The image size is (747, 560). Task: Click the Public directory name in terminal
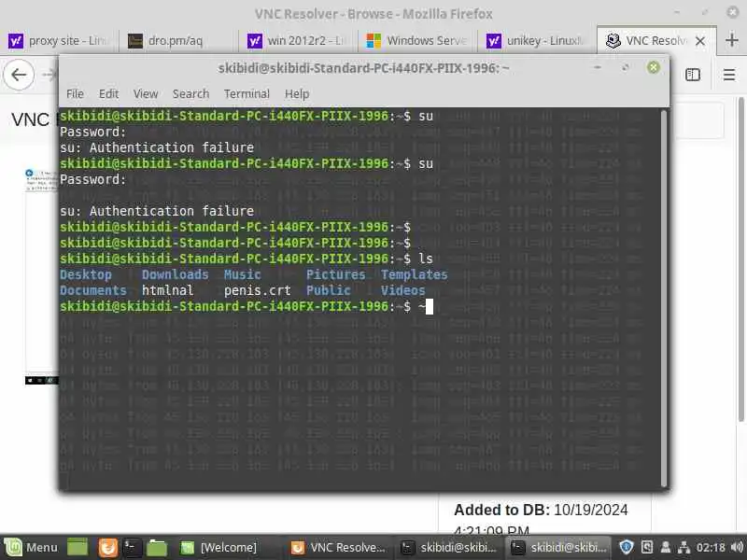pyautogui.click(x=329, y=290)
